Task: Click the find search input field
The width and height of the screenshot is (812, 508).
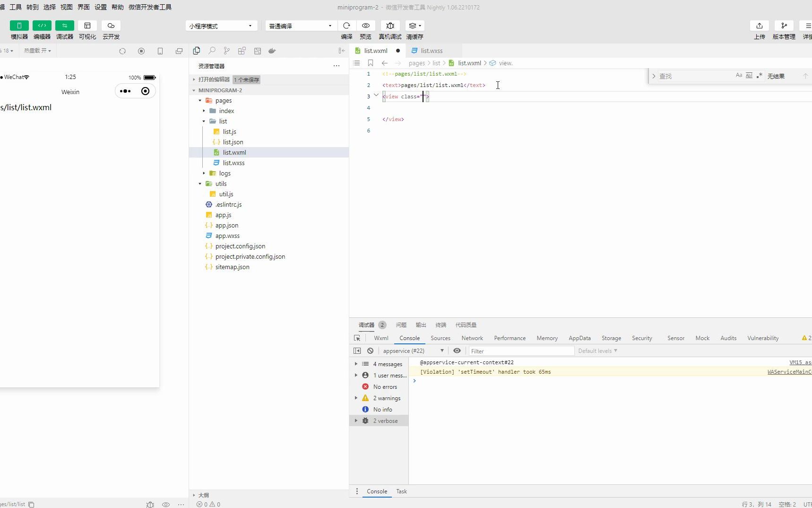Action: tap(695, 76)
